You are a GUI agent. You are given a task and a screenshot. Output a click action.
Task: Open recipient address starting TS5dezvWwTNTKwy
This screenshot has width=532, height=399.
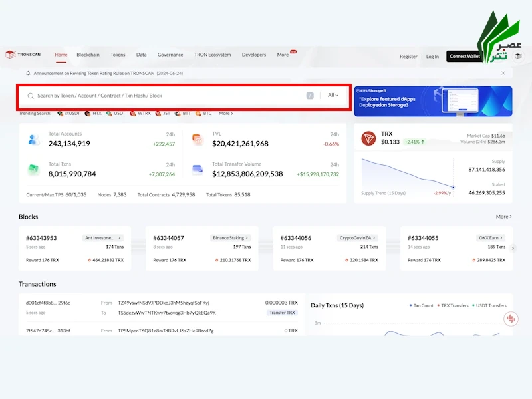click(167, 313)
